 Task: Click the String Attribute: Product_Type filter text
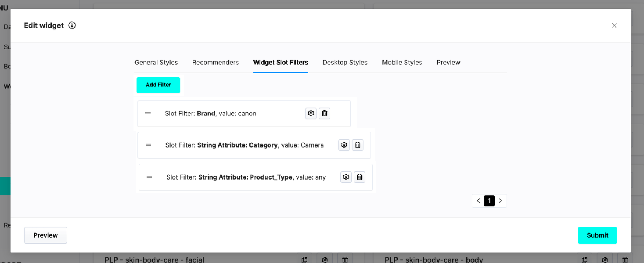[x=246, y=177]
